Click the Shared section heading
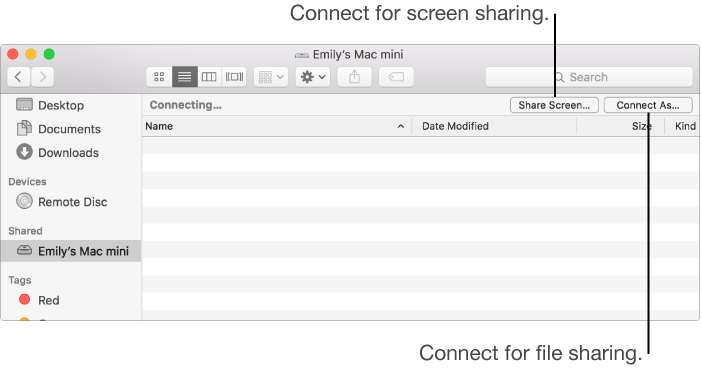Screen dimensions: 702x372 [25, 231]
